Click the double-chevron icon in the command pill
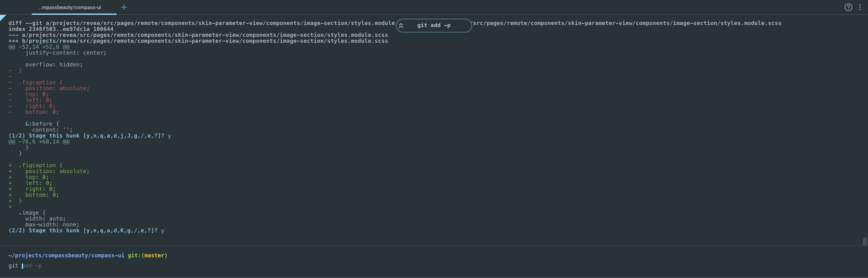 401,25
